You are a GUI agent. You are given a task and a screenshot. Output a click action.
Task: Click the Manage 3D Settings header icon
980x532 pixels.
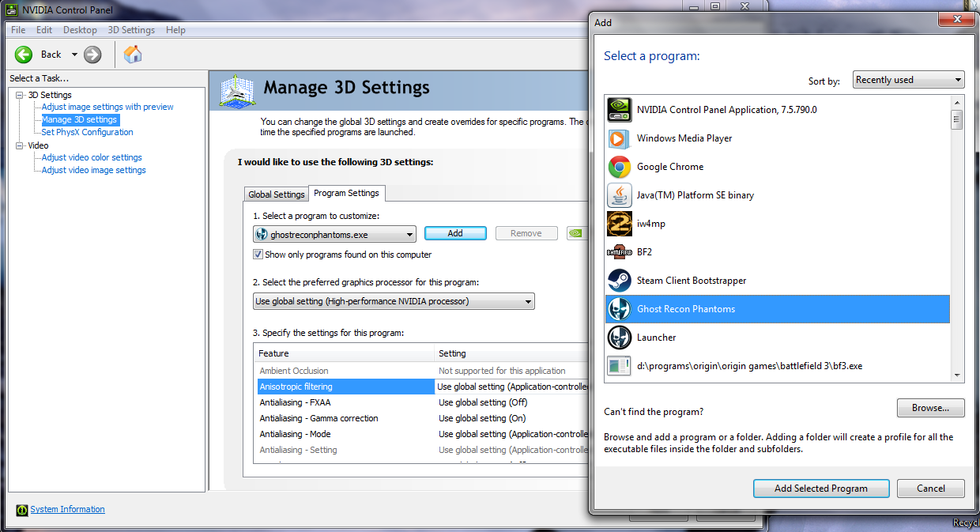point(236,92)
